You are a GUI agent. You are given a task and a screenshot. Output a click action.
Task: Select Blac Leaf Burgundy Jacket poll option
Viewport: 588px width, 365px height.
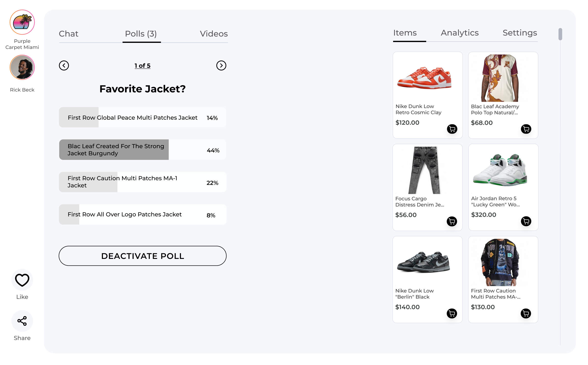tap(142, 150)
